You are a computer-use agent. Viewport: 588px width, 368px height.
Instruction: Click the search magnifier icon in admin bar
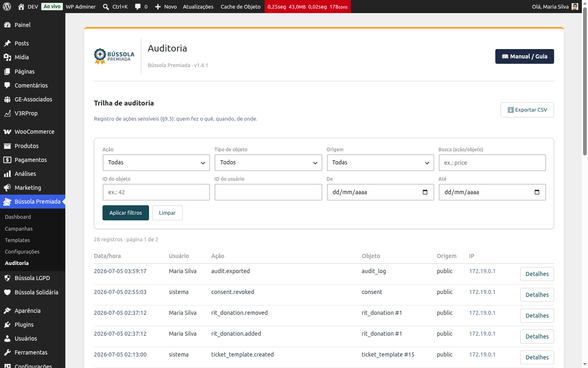pyautogui.click(x=106, y=7)
